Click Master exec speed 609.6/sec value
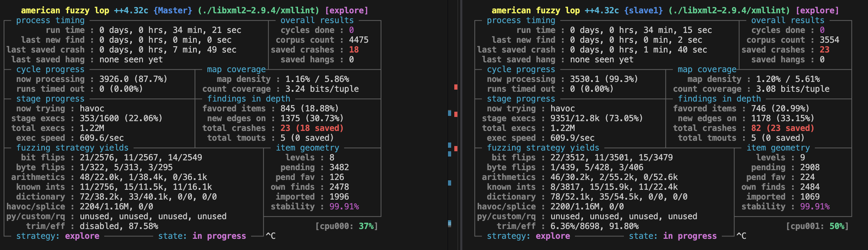Screen dimensions: 868x250 click(x=101, y=138)
